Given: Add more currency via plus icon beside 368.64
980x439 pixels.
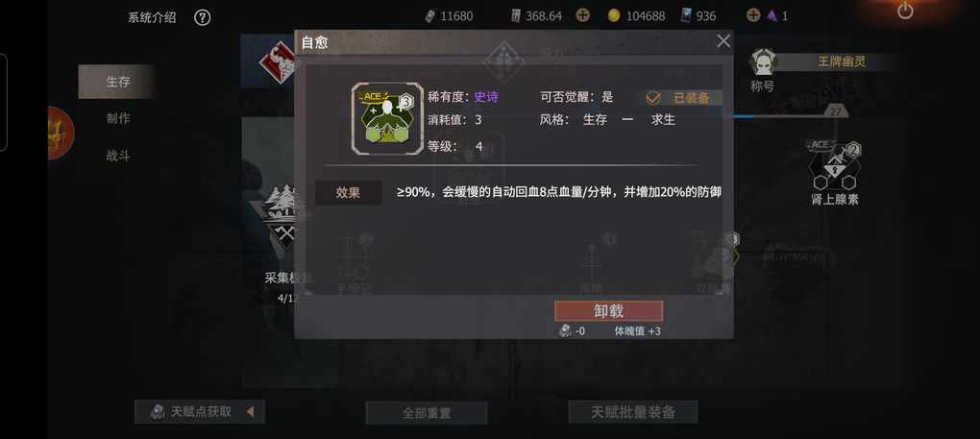Looking at the screenshot, I should 582,15.
